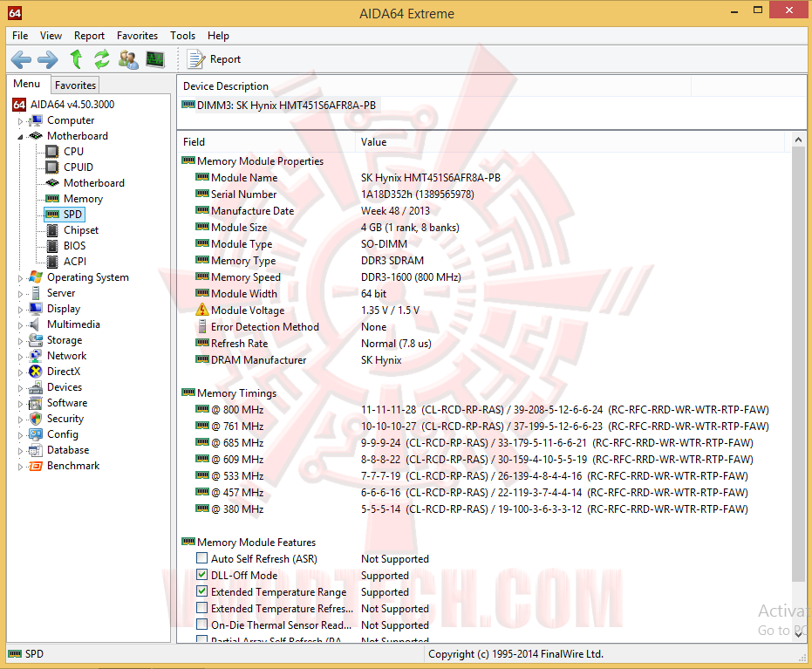Screen dimensions: 812x669
Task: Toggle the DLL-Off Mode checkbox
Action: (202, 575)
